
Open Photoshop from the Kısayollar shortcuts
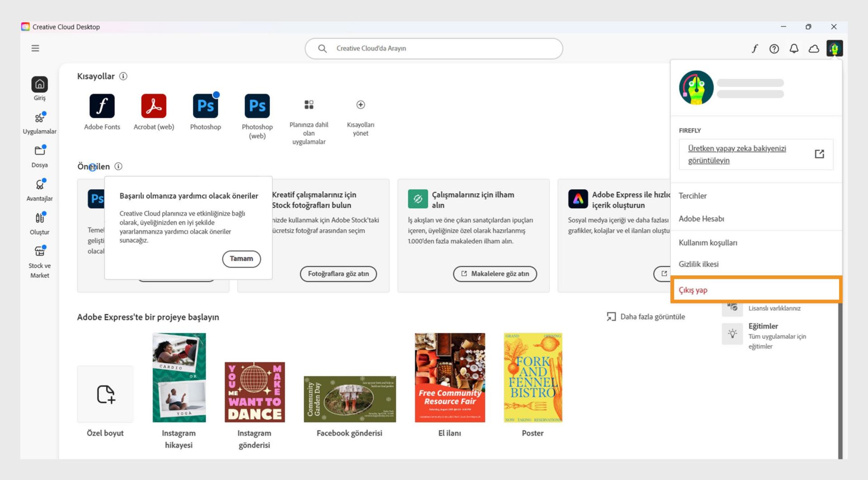(206, 105)
